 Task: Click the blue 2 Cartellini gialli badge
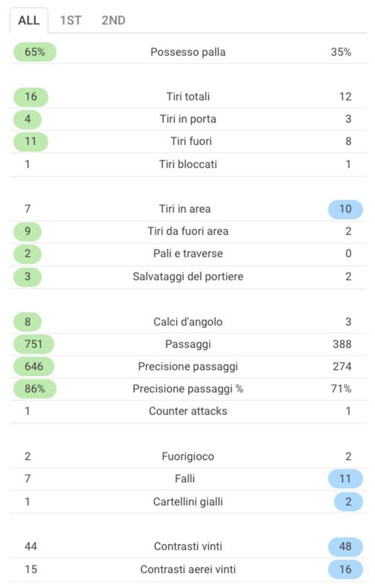coord(349,502)
